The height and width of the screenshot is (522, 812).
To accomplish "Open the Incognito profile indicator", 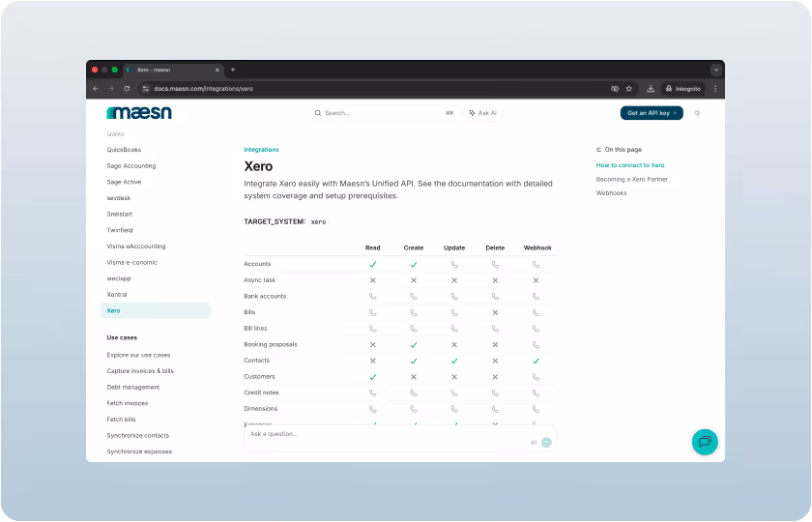I will (683, 89).
